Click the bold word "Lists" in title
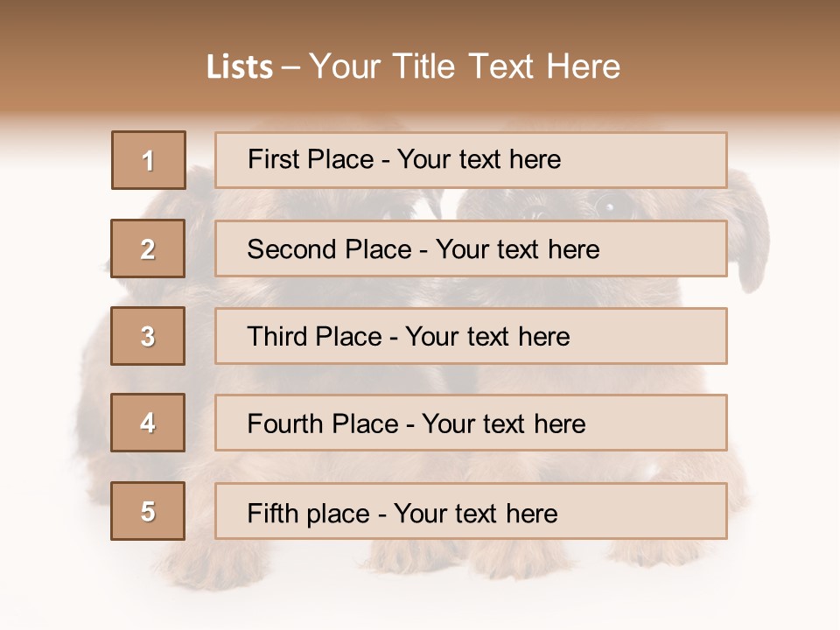 pyautogui.click(x=240, y=67)
